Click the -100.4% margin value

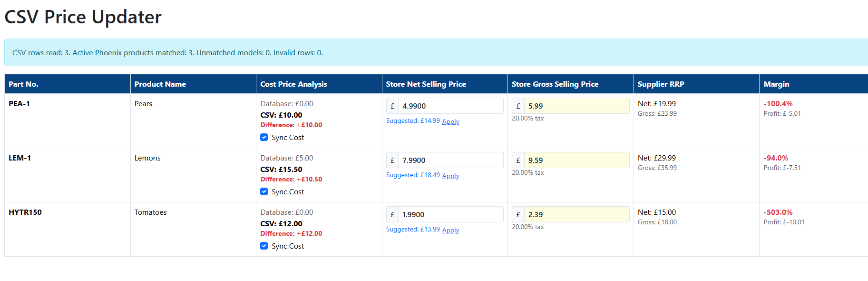(x=778, y=103)
